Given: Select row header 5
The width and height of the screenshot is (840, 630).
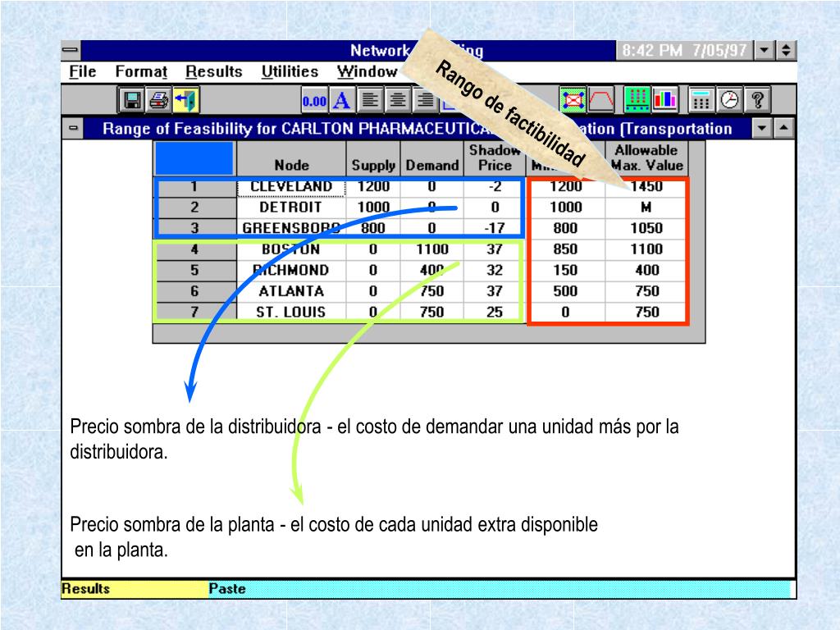Looking at the screenshot, I should [194, 270].
